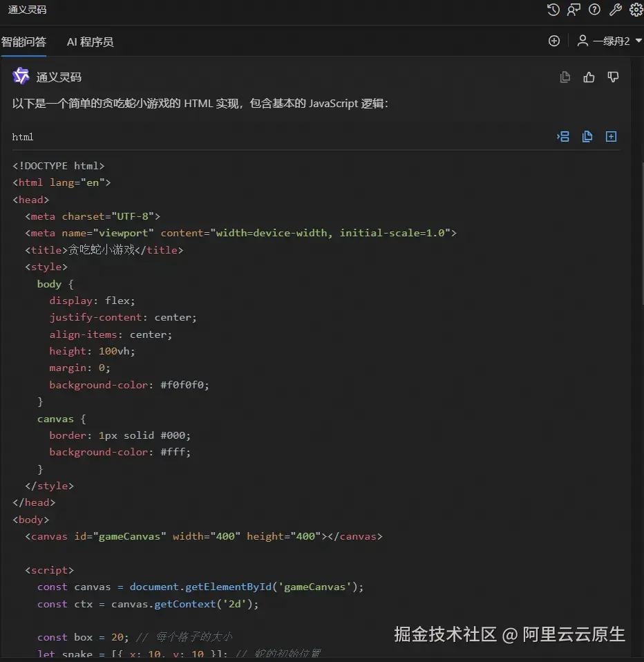Viewport: 644px width, 662px height.
Task: Click the height: 100vh; line
Action: (92, 351)
